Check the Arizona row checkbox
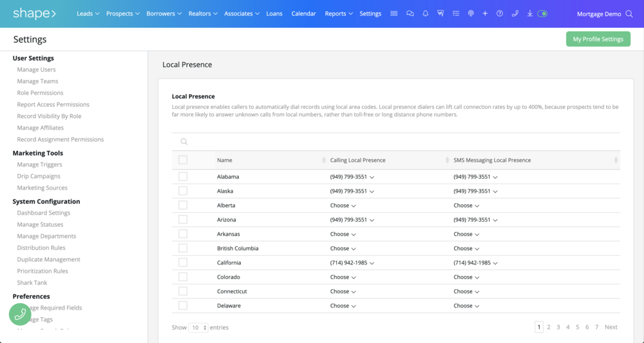The image size is (644, 343). 183,220
